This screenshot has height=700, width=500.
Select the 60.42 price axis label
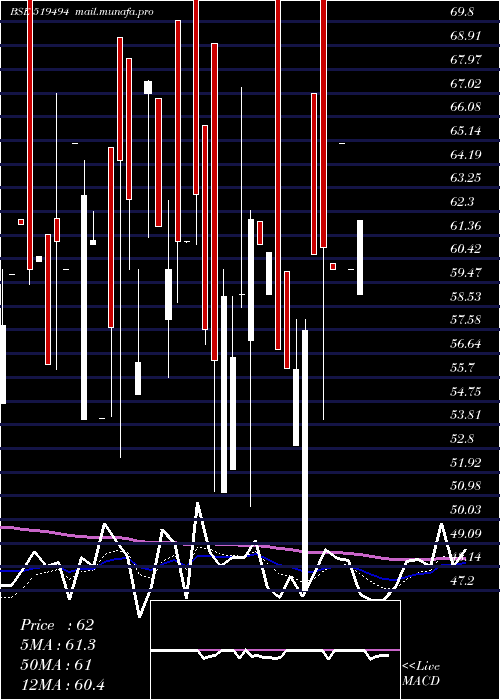[466, 249]
